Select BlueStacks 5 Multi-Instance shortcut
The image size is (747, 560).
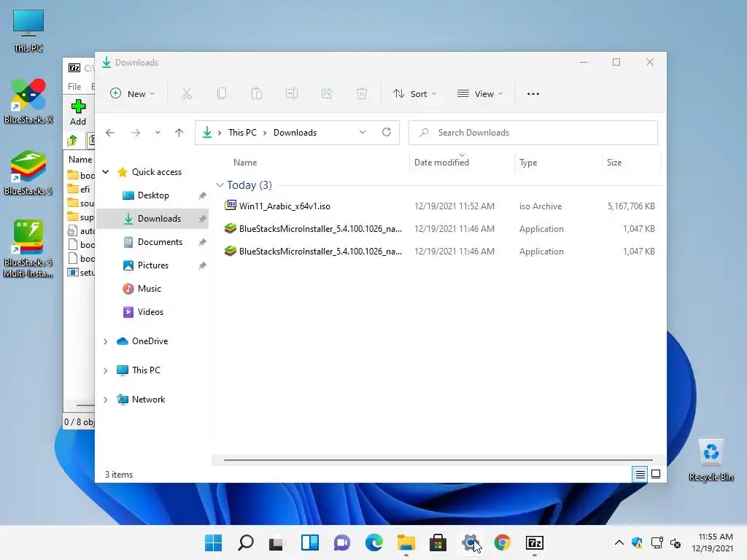28,249
